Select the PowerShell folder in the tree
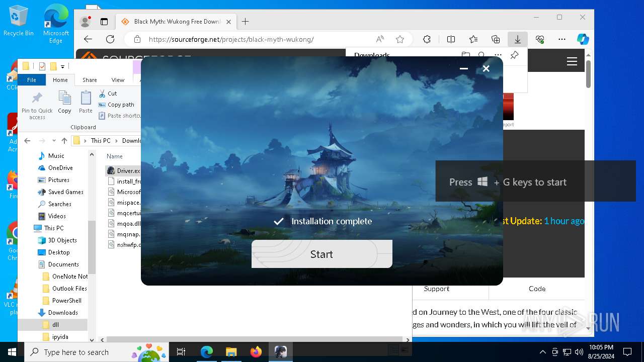 (x=66, y=301)
